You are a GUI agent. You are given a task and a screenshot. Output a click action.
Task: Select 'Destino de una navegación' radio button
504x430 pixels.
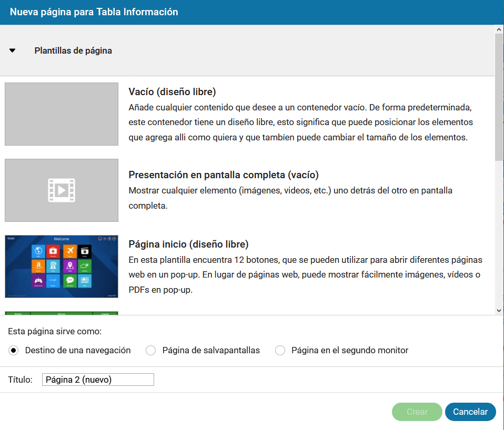click(x=14, y=350)
